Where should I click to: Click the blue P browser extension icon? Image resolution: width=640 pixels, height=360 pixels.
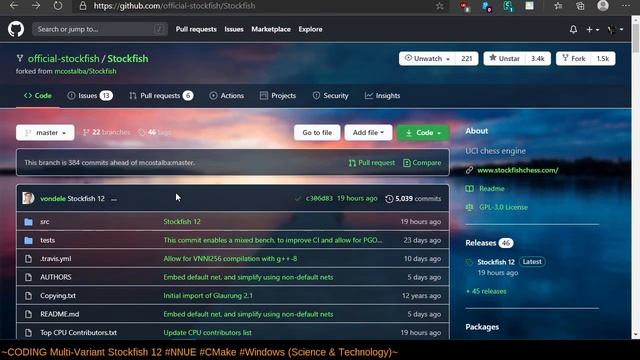[486, 6]
